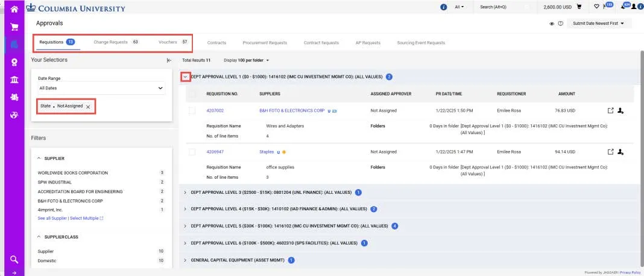The height and width of the screenshot is (276, 644).
Task: Open requisition 4206947 in new window icon
Action: point(611,152)
